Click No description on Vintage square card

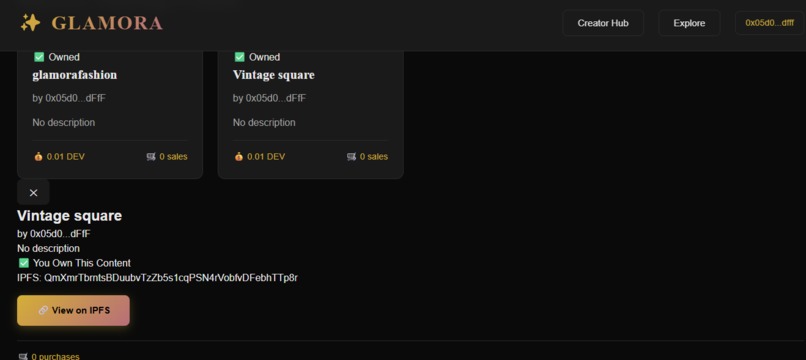click(x=264, y=122)
